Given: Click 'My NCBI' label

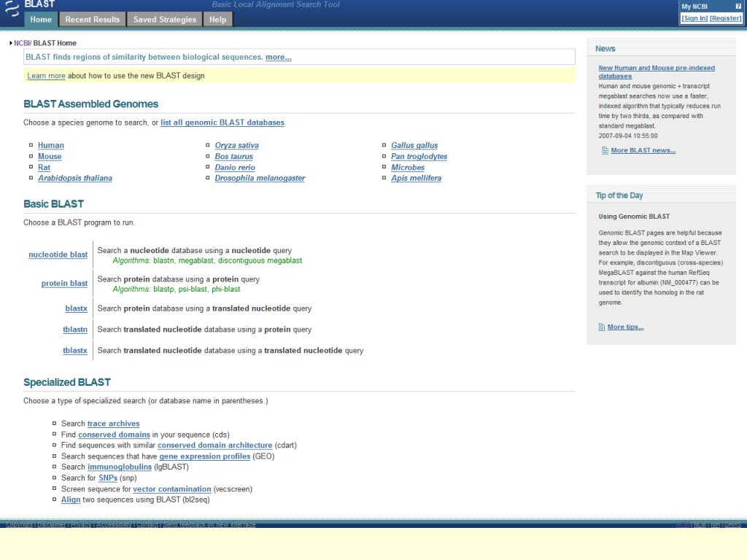Looking at the screenshot, I should point(694,7).
